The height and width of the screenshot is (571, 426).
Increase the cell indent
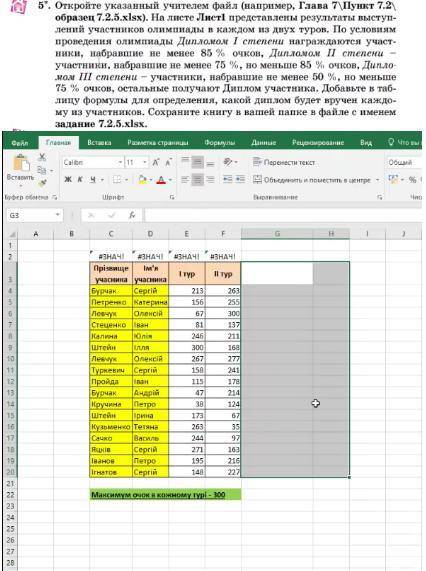(x=240, y=180)
